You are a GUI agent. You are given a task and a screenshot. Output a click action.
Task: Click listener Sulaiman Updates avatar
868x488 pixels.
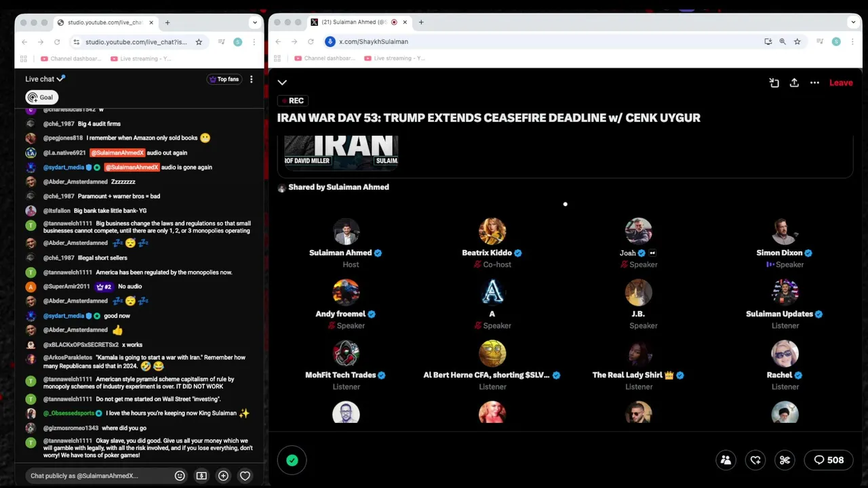click(x=785, y=292)
